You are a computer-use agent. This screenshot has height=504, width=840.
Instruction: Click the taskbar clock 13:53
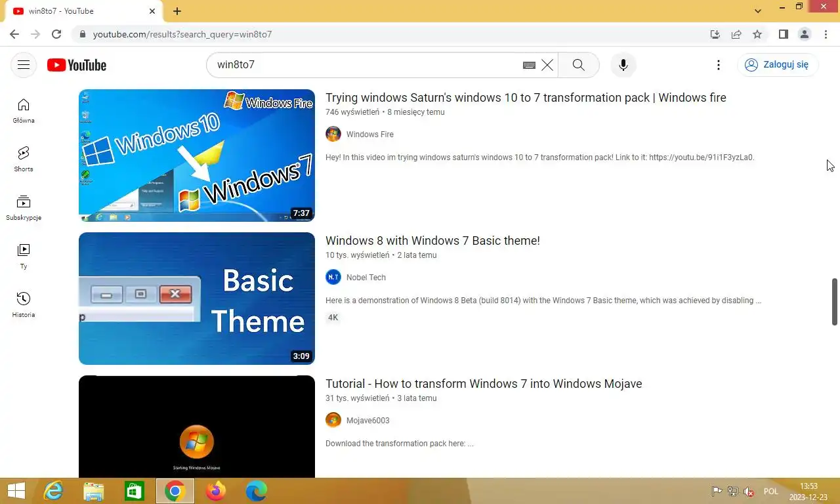(808, 491)
